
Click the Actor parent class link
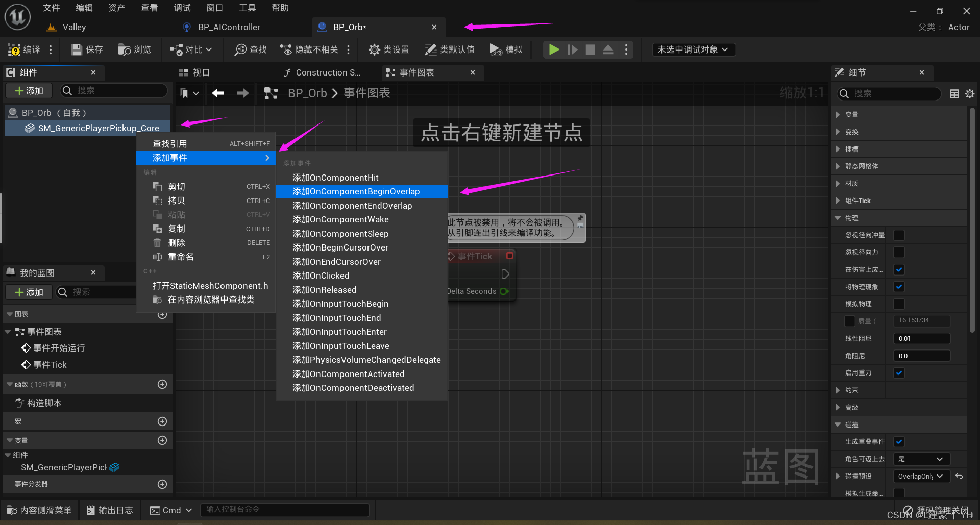[959, 28]
